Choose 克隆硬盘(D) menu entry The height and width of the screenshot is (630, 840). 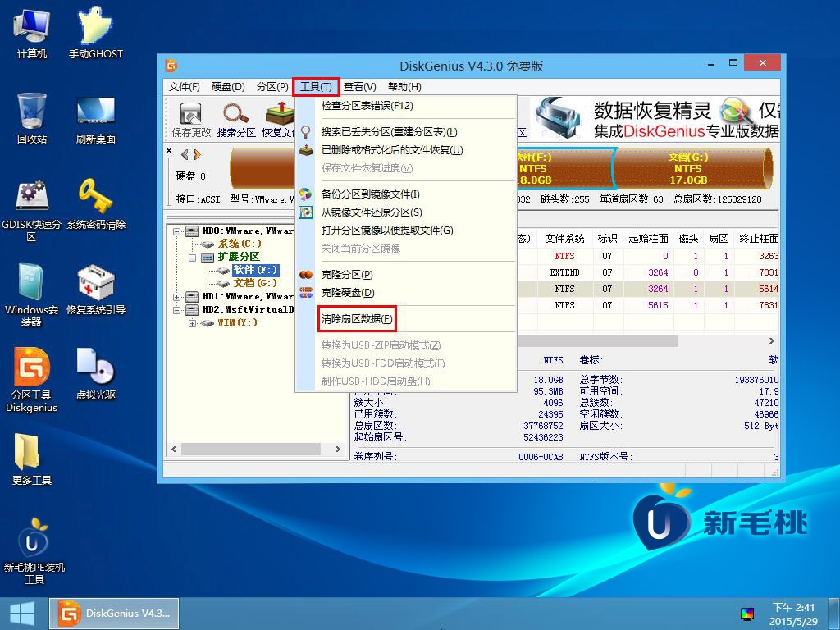coord(406,293)
